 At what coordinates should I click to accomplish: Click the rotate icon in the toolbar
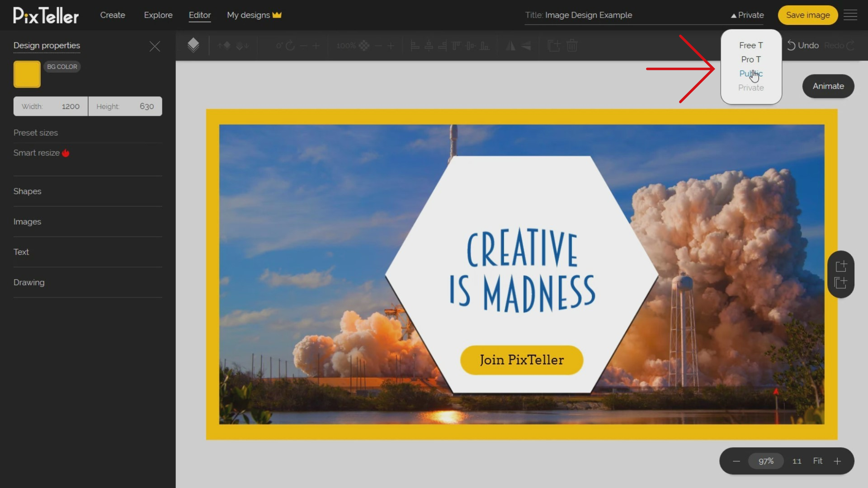point(290,46)
